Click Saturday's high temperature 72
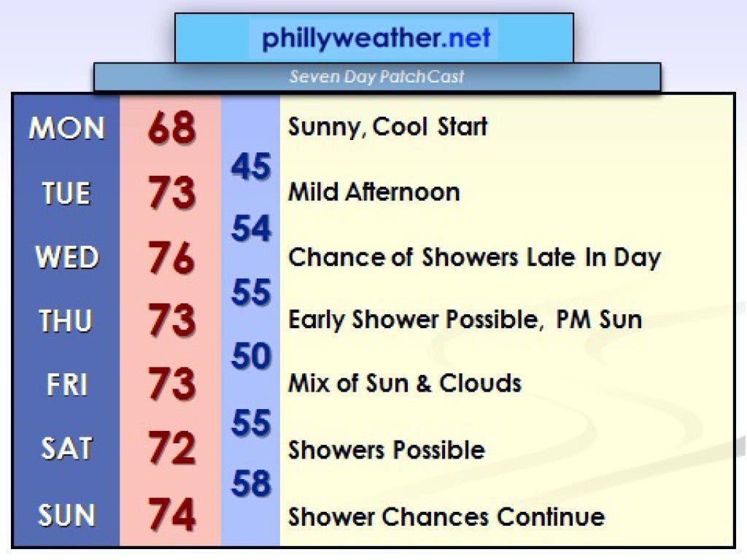 tap(172, 449)
